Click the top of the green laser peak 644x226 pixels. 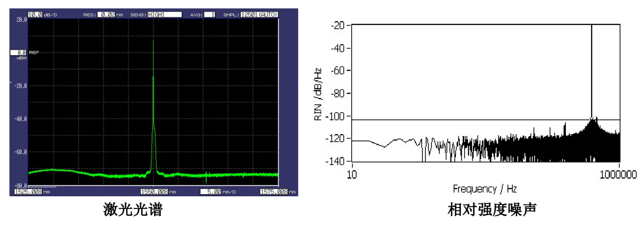coord(153,41)
